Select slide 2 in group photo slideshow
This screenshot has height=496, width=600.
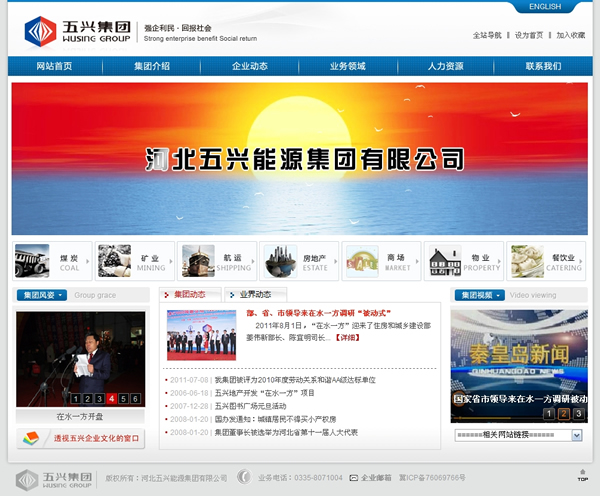[x=87, y=399]
